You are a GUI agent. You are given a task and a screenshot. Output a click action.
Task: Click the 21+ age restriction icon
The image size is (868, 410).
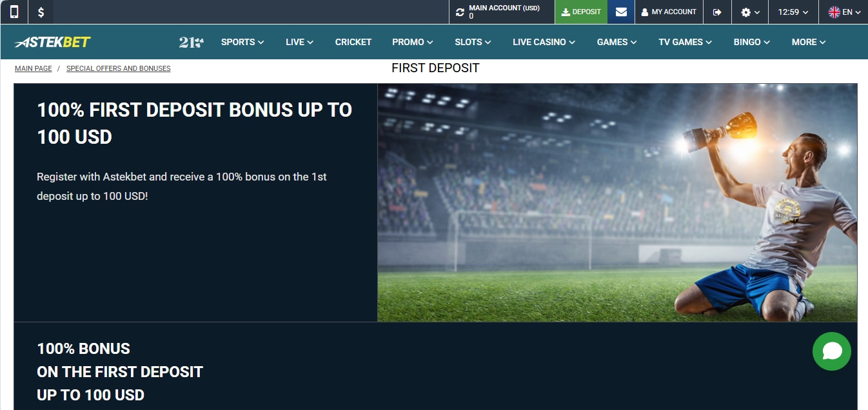(x=192, y=42)
